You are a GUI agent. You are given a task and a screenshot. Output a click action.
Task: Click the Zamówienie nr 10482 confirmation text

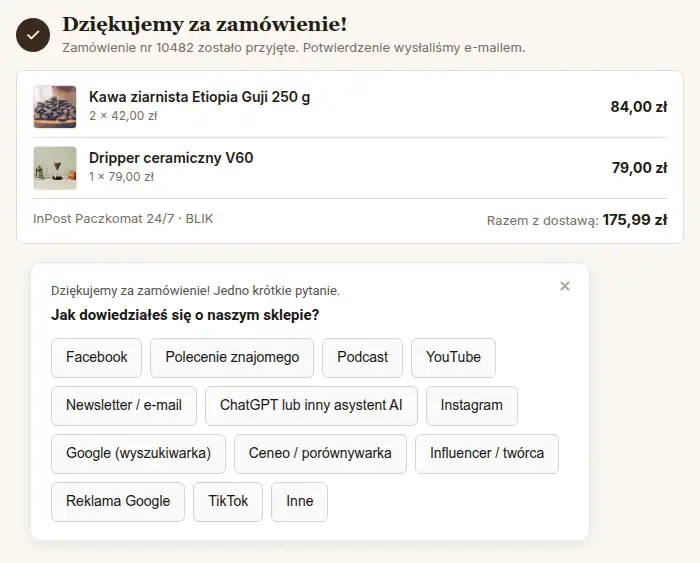[294, 48]
